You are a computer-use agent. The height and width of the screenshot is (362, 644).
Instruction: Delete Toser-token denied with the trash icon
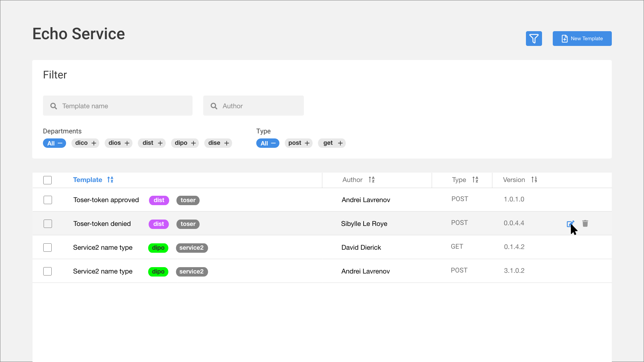(585, 224)
